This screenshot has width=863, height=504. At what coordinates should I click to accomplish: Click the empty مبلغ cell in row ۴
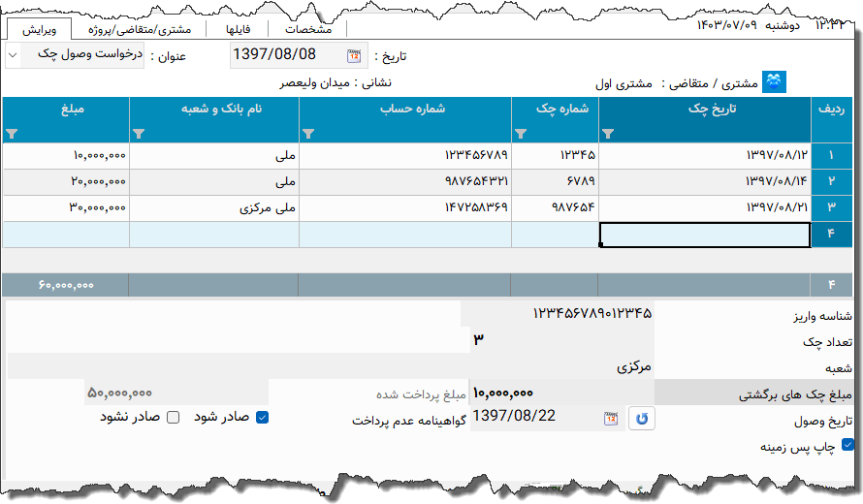point(66,235)
